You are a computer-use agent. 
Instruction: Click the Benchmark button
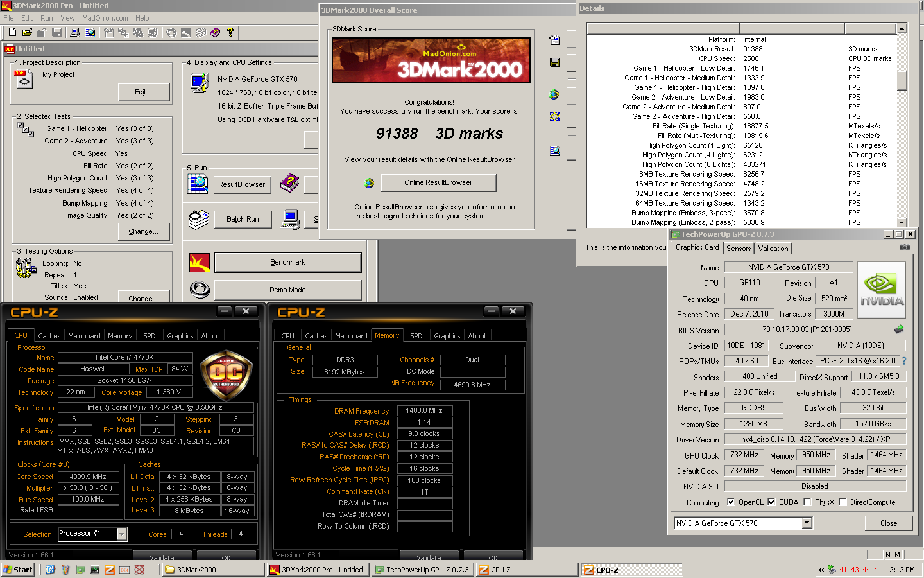(x=287, y=263)
